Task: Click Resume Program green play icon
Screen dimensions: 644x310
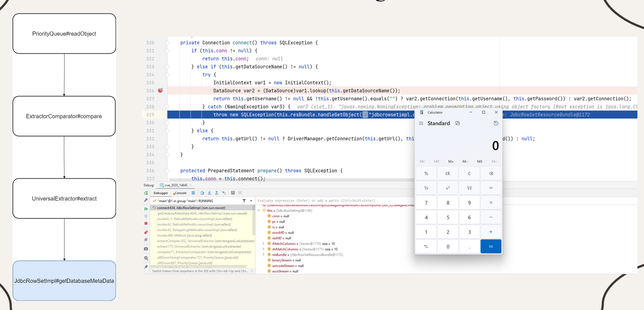Action: 146,208
